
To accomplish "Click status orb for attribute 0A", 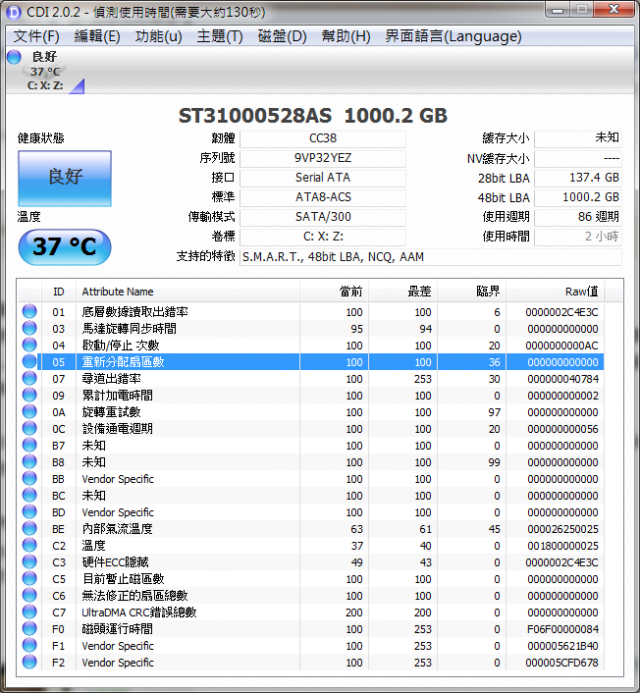I will (x=29, y=412).
